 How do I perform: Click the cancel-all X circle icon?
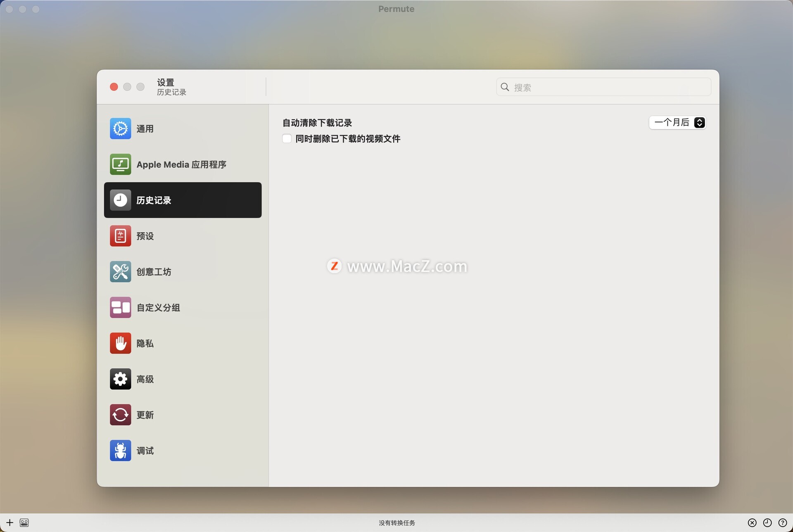(x=752, y=522)
